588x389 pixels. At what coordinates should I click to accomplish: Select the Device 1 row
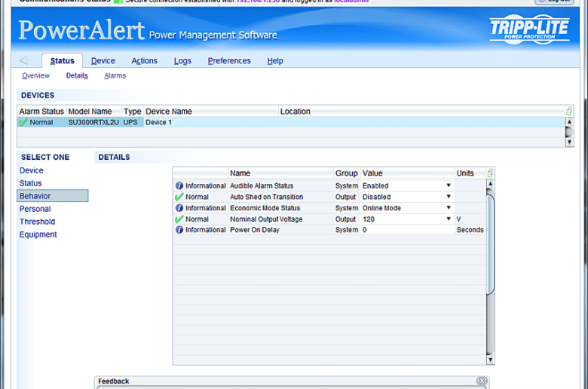291,122
